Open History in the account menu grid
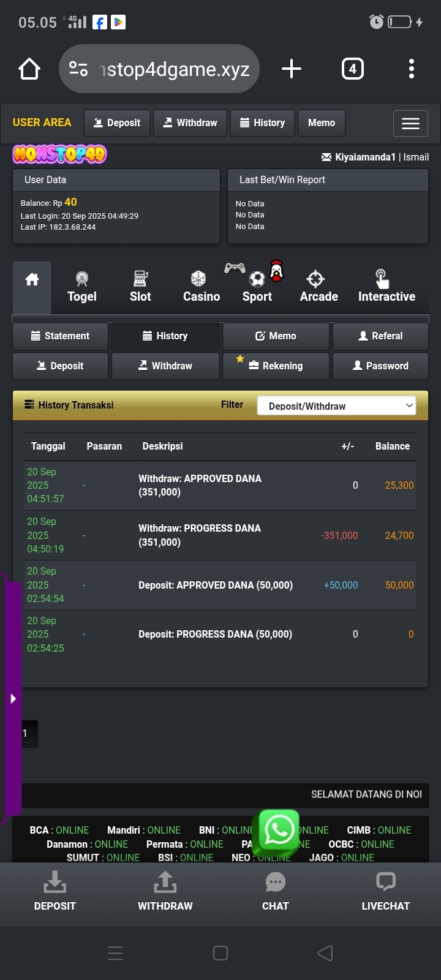The height and width of the screenshot is (980, 441). coord(165,336)
